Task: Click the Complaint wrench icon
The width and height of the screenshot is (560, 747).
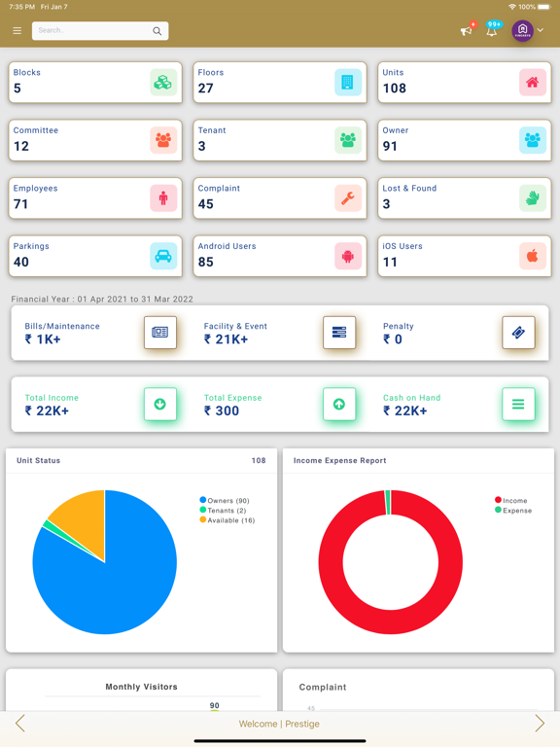Action: 348,198
